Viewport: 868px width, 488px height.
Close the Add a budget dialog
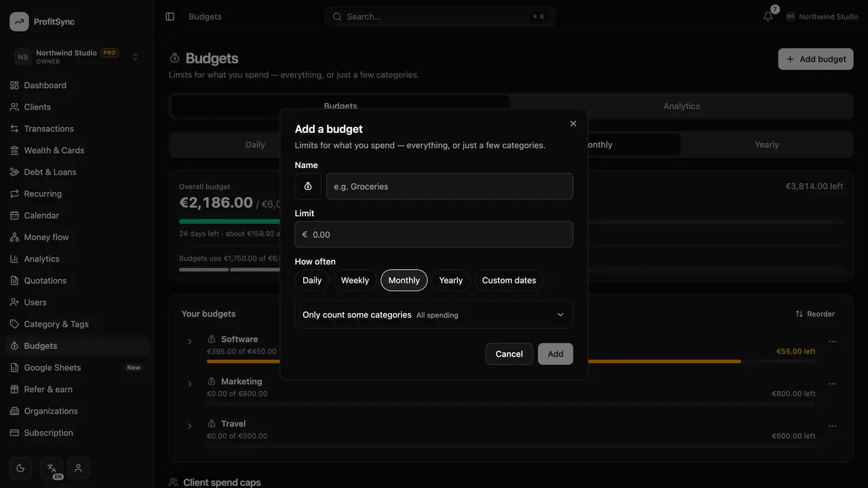[x=573, y=123]
